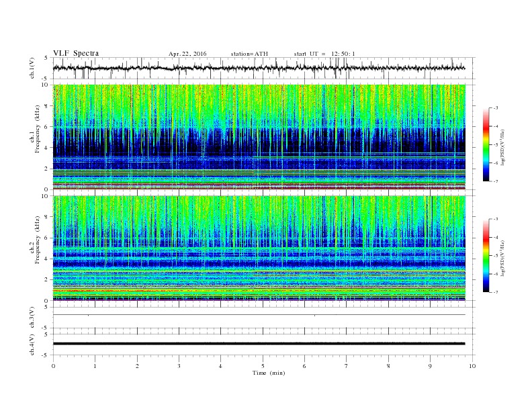Click the ch.1 color bar "log(PSD)(V²/Hz)" label

click(502, 148)
